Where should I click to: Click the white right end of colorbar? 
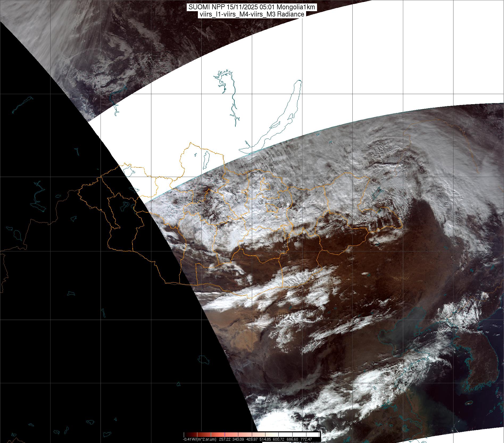[316, 434]
